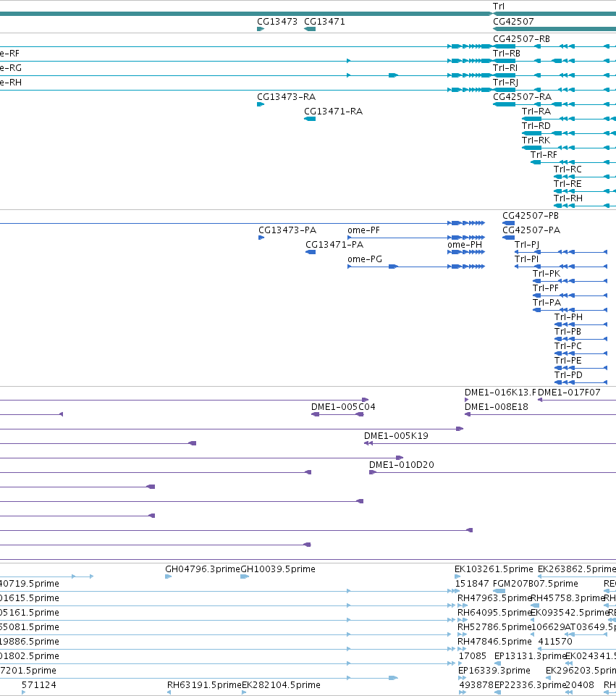Click the DME1-005C04 clone span glyph
The height and width of the screenshot is (696, 616).
click(338, 414)
